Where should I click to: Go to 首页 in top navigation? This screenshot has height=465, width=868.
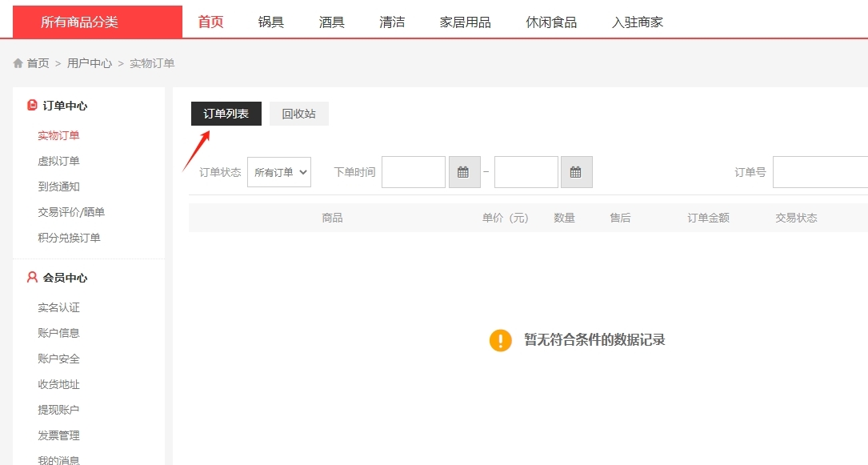click(x=211, y=22)
